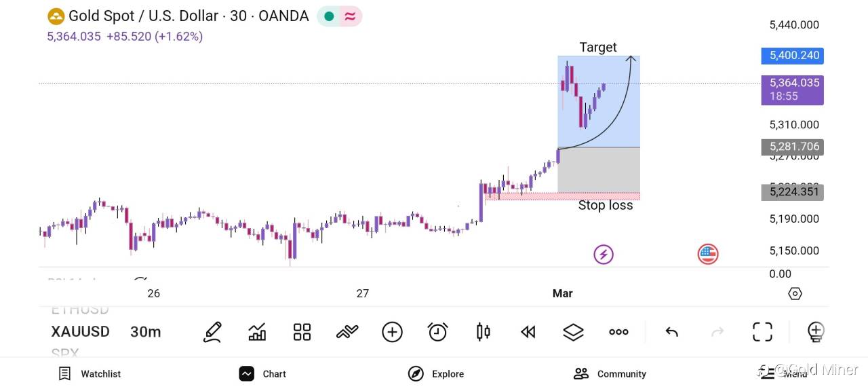Open the XAUUSD symbol picker
Screen dimensions: 868x391
point(80,332)
